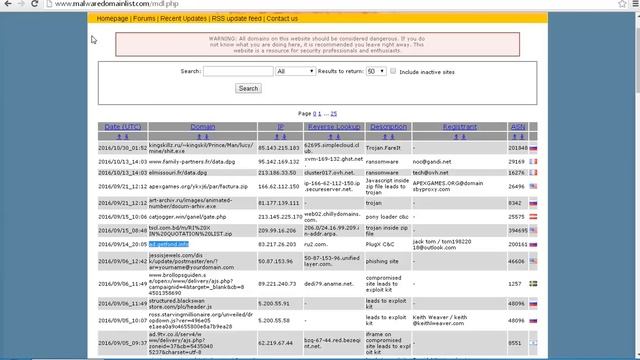The image size is (640, 360).
Task: Open the RSS update feed link
Action: pos(236,18)
